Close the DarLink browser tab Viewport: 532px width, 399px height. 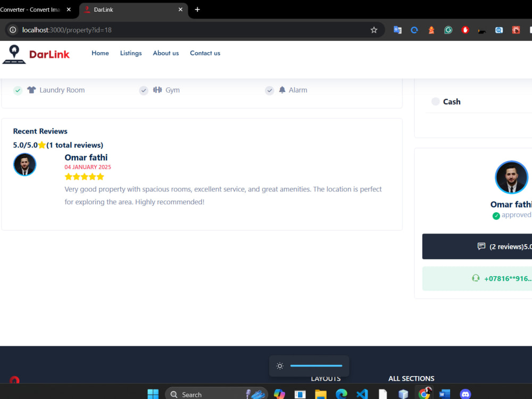pos(180,10)
